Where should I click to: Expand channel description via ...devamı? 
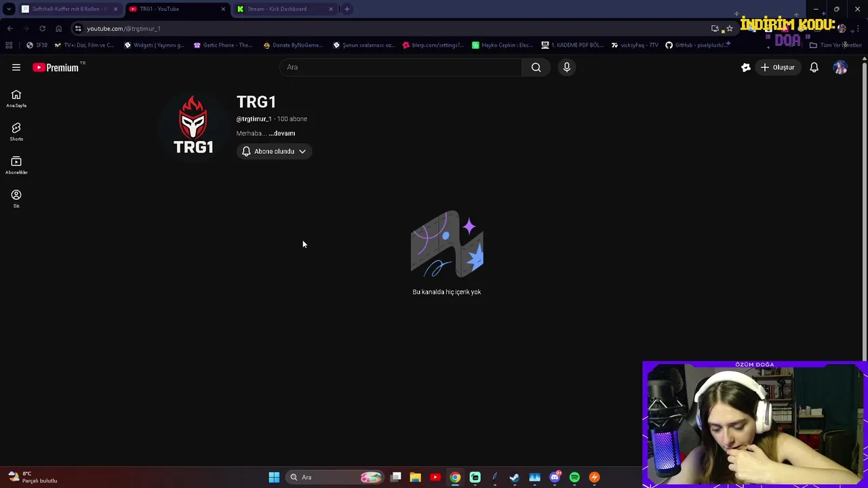click(281, 134)
